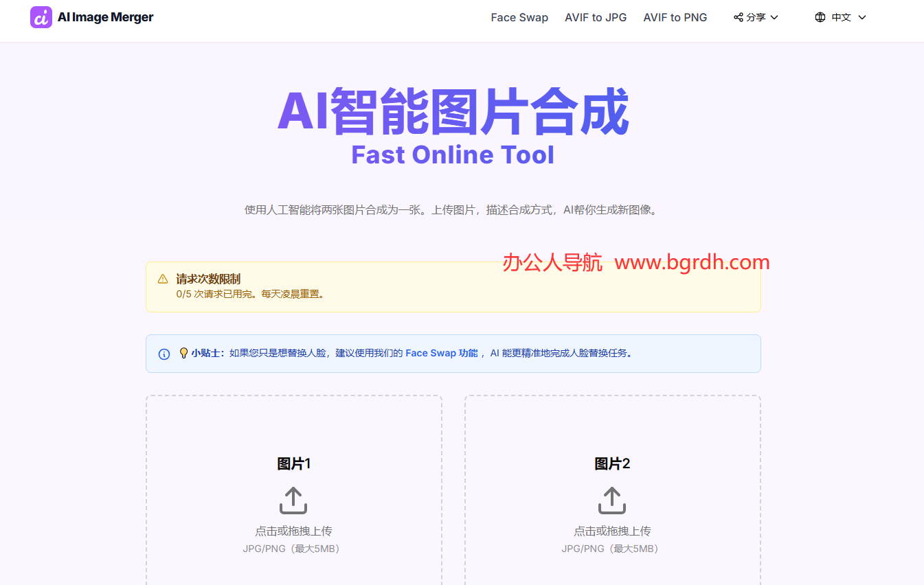Image resolution: width=924 pixels, height=585 pixels.
Task: Click the upload arrow icon under 图片2
Action: (611, 500)
